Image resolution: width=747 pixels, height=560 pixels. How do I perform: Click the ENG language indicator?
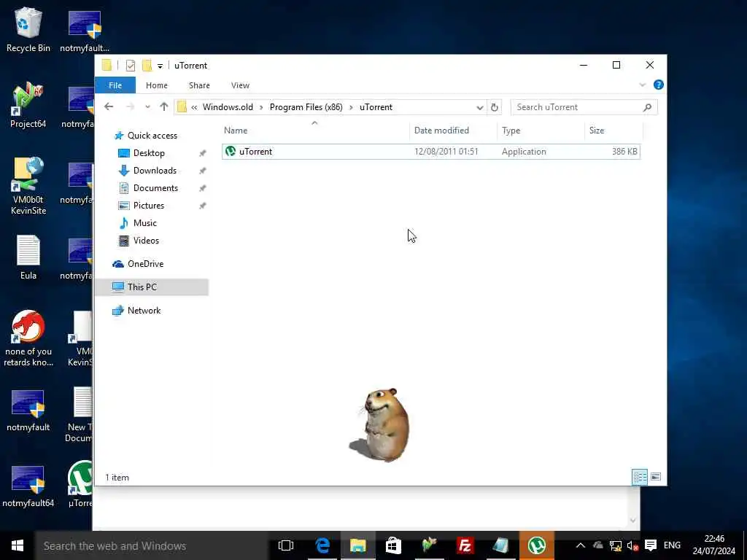(x=672, y=545)
